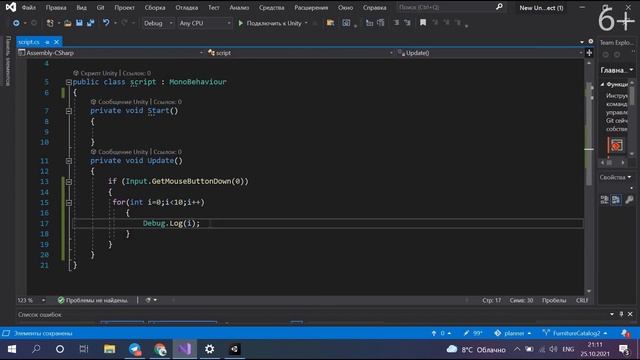This screenshot has height=360, width=640.
Task: Click the increase indent toolbar icon
Action: (381, 23)
